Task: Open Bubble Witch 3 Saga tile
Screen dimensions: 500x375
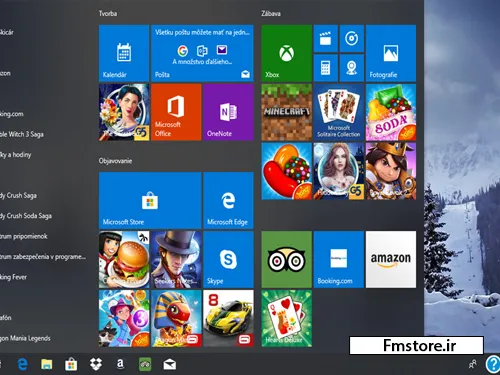Action: pos(124,318)
